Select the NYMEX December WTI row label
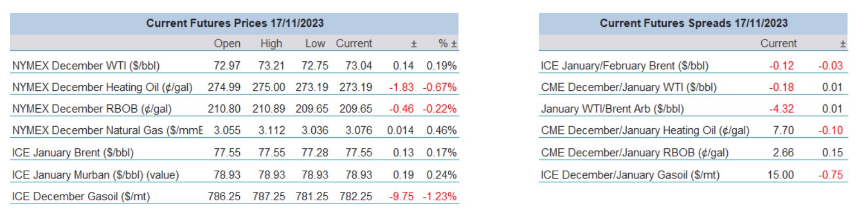Image resolution: width=868 pixels, height=222 pixels. pyautogui.click(x=86, y=66)
